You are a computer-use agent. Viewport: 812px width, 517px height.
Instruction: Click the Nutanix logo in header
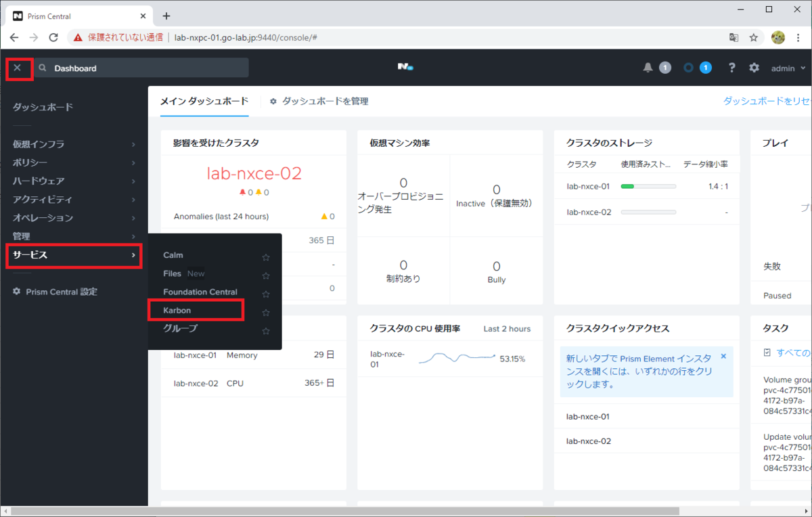pos(405,67)
